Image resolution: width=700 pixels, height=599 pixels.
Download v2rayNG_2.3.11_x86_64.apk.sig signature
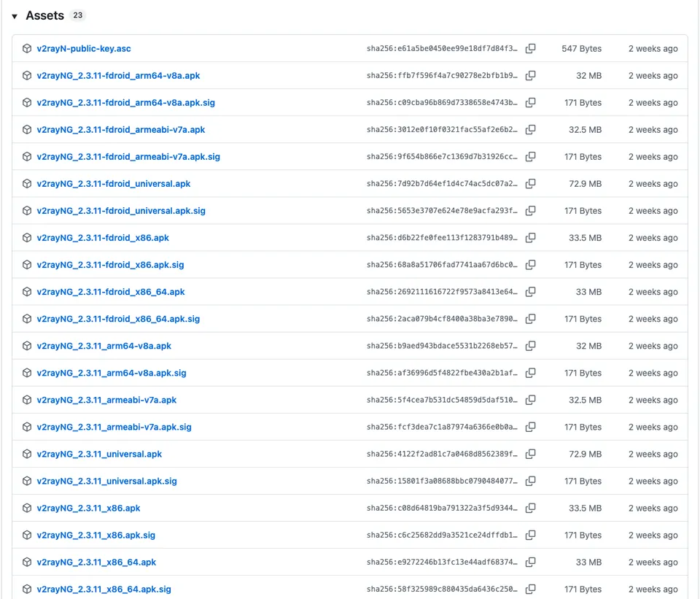pos(104,590)
